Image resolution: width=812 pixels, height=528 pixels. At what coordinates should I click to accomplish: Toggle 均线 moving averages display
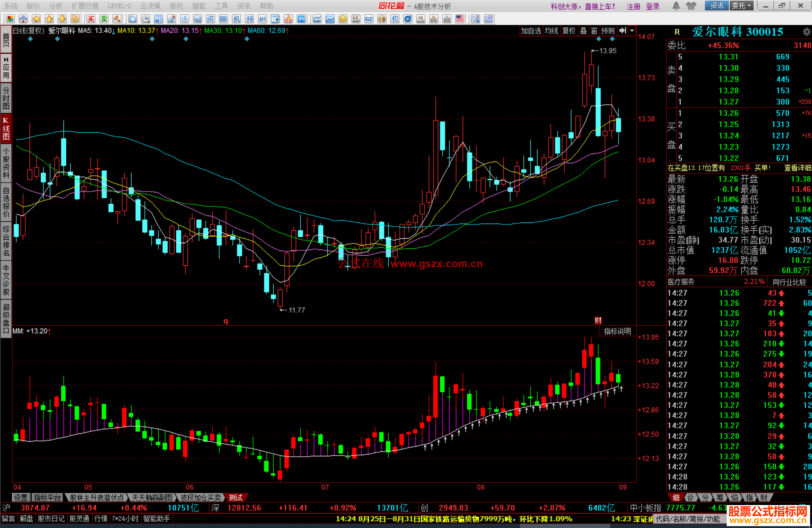[x=551, y=31]
